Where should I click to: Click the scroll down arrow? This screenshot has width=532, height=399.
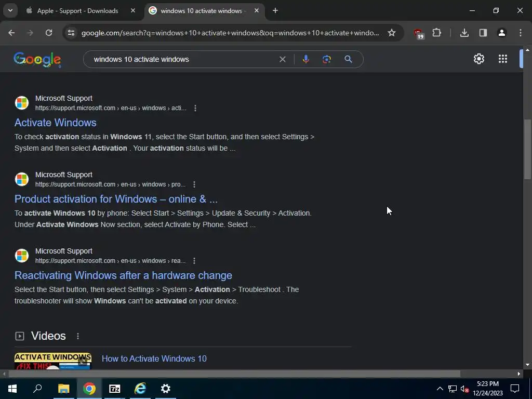point(527,365)
